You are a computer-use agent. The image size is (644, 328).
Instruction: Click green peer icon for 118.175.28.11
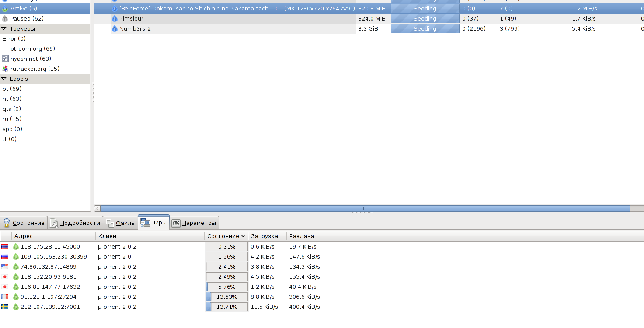(16, 246)
